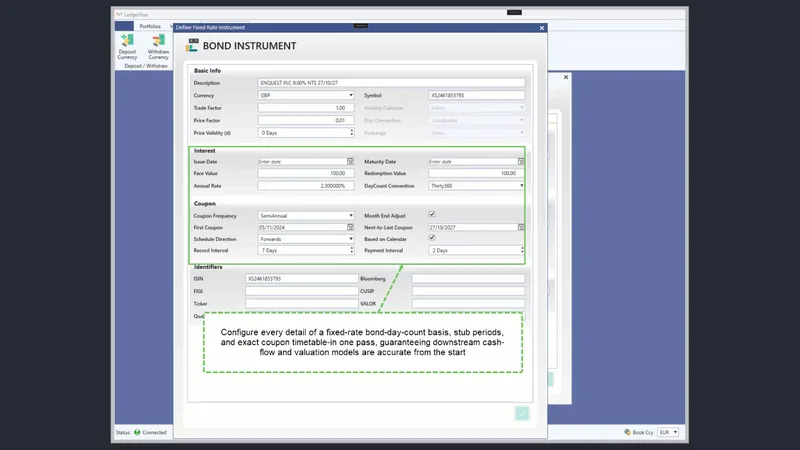Toggle the Based on Calendar checkbox
The image size is (800, 450).
tap(432, 238)
